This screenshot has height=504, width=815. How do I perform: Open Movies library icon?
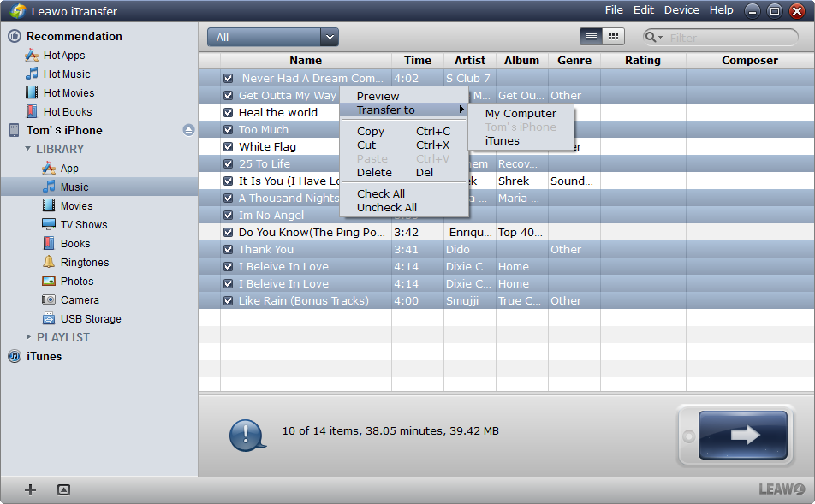pyautogui.click(x=49, y=205)
